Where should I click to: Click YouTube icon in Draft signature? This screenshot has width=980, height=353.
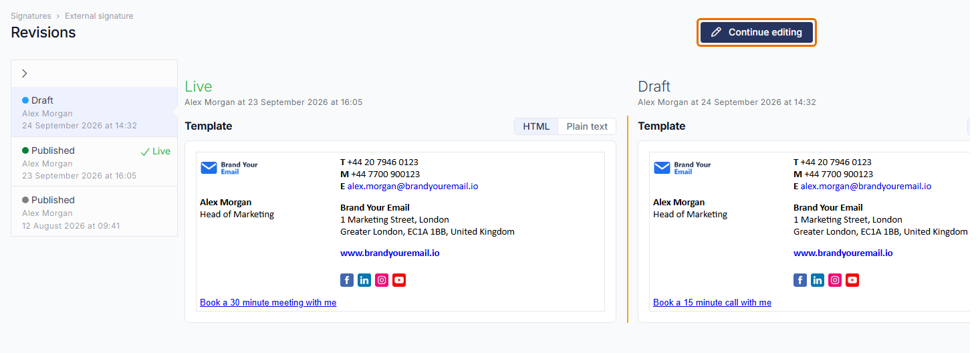[x=852, y=280]
